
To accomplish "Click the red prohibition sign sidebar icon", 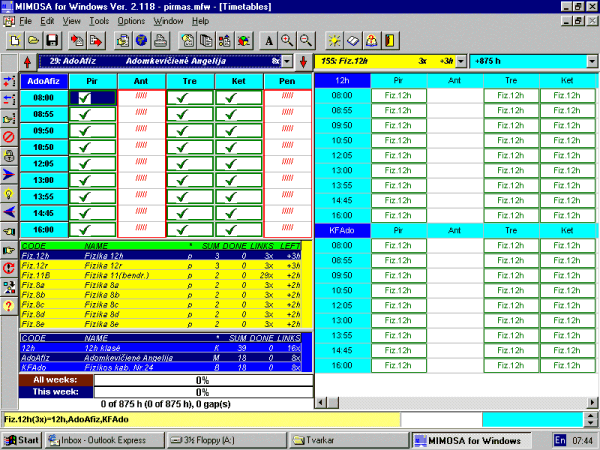I will [9, 136].
